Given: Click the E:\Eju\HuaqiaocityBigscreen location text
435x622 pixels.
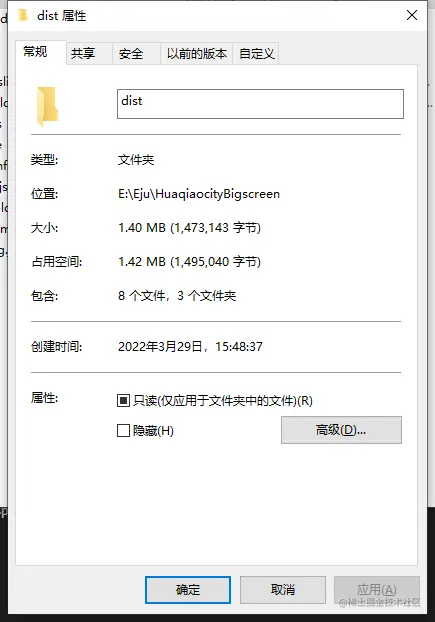Looking at the screenshot, I should coord(199,194).
